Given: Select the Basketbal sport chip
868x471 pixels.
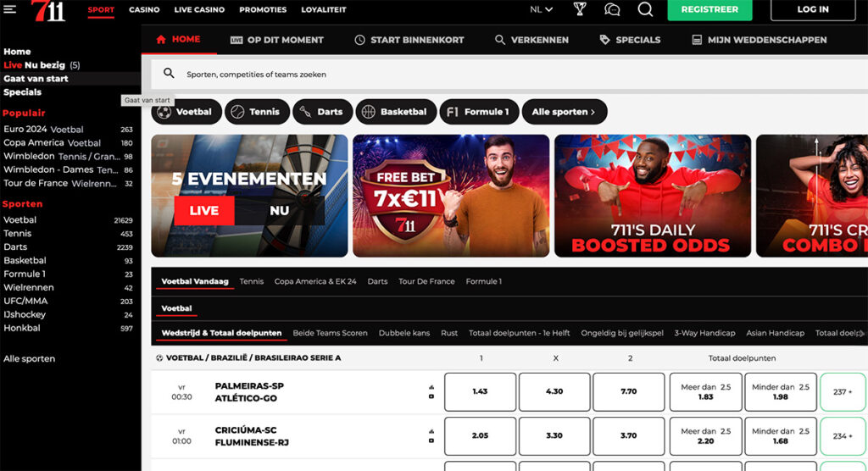Looking at the screenshot, I should 397,112.
